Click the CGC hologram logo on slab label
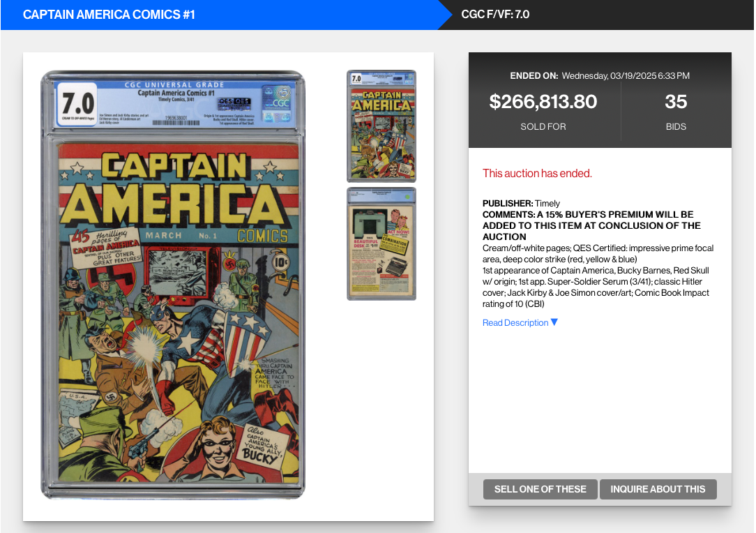The width and height of the screenshot is (756, 533). [x=278, y=103]
